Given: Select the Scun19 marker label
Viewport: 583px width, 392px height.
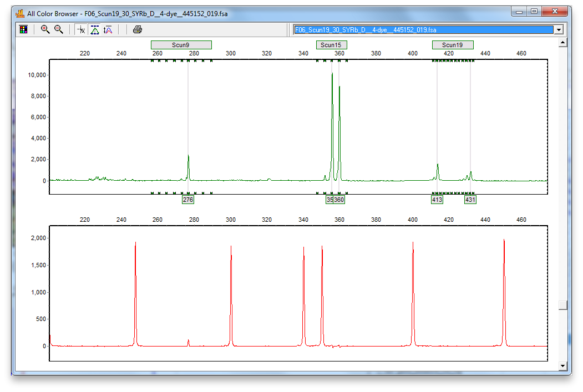Looking at the screenshot, I should [453, 45].
